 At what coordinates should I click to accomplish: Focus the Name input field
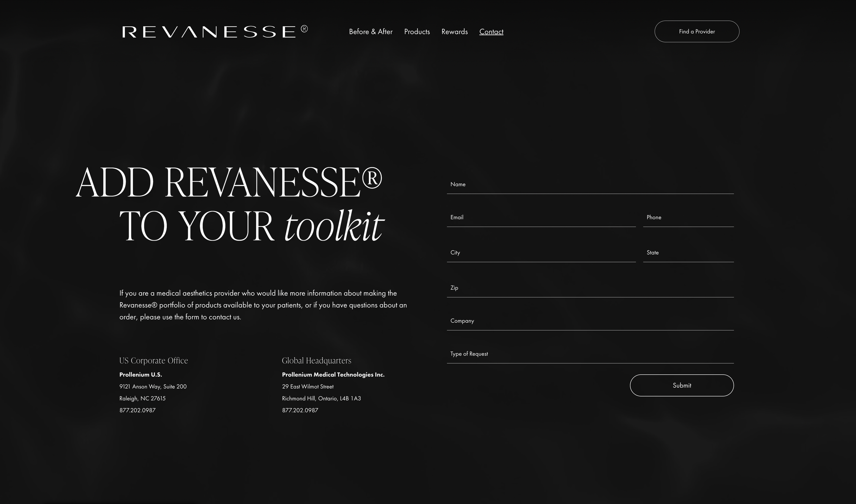point(590,185)
